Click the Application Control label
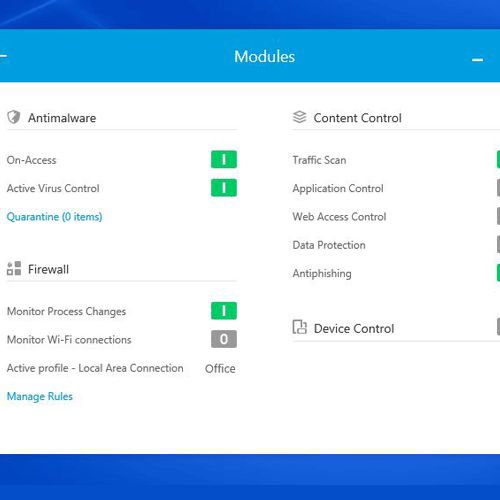This screenshot has width=500, height=500. point(338,188)
